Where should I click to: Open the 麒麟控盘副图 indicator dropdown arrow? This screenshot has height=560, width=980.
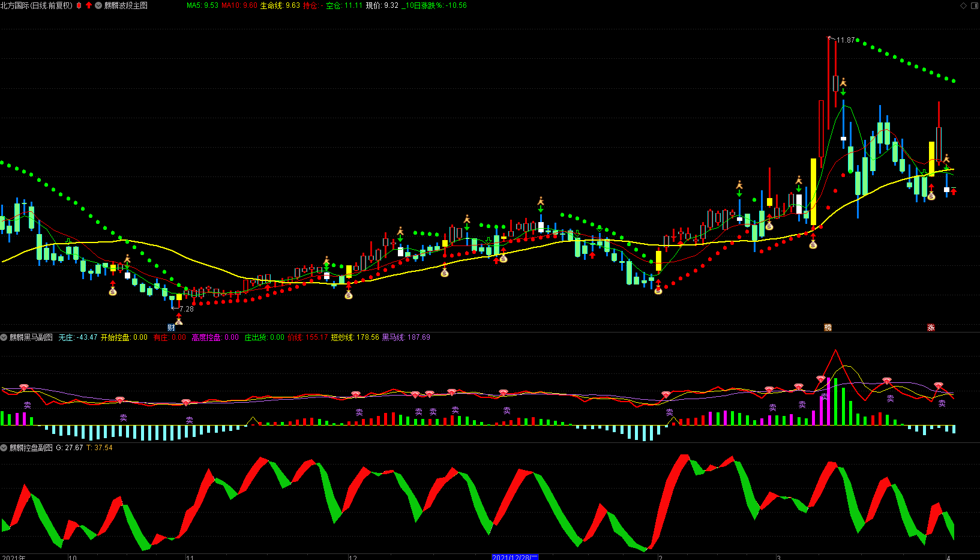(x=4, y=448)
